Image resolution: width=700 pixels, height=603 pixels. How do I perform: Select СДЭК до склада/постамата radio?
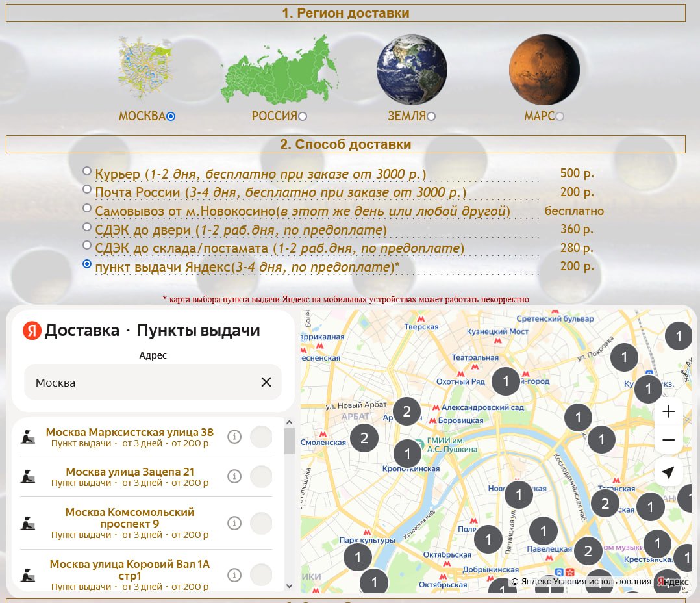(87, 245)
